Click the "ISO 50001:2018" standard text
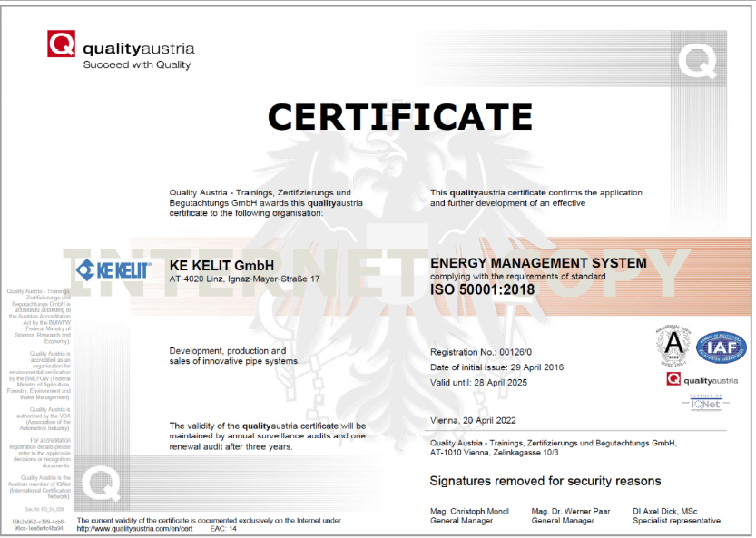Image resolution: width=756 pixels, height=538 pixels. (x=482, y=289)
